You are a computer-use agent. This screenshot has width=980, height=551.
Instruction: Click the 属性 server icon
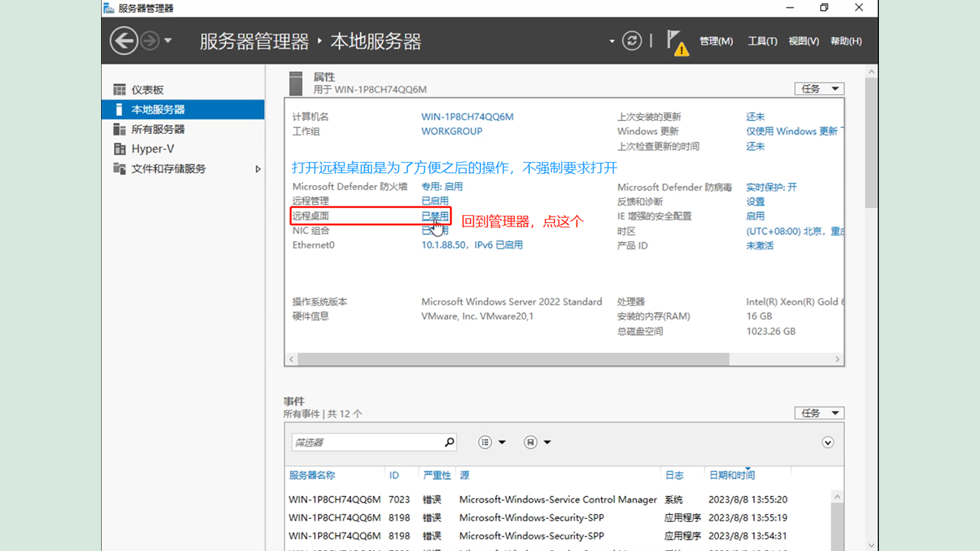click(296, 83)
